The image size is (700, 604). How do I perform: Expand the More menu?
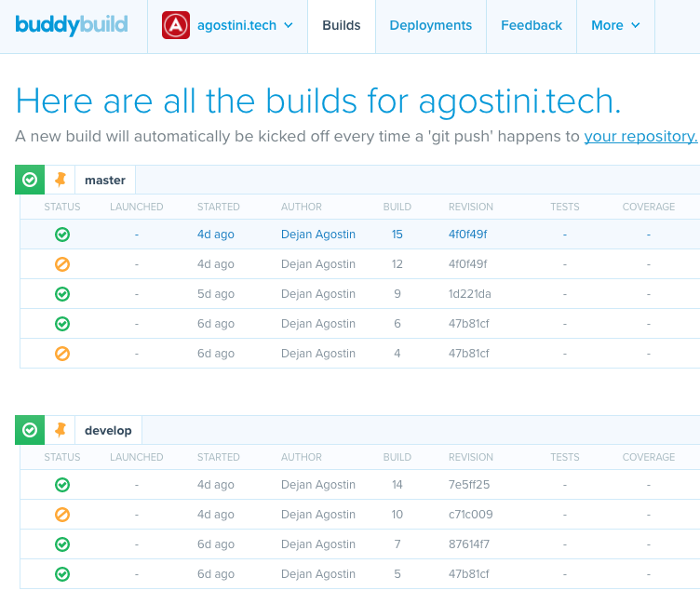click(615, 26)
